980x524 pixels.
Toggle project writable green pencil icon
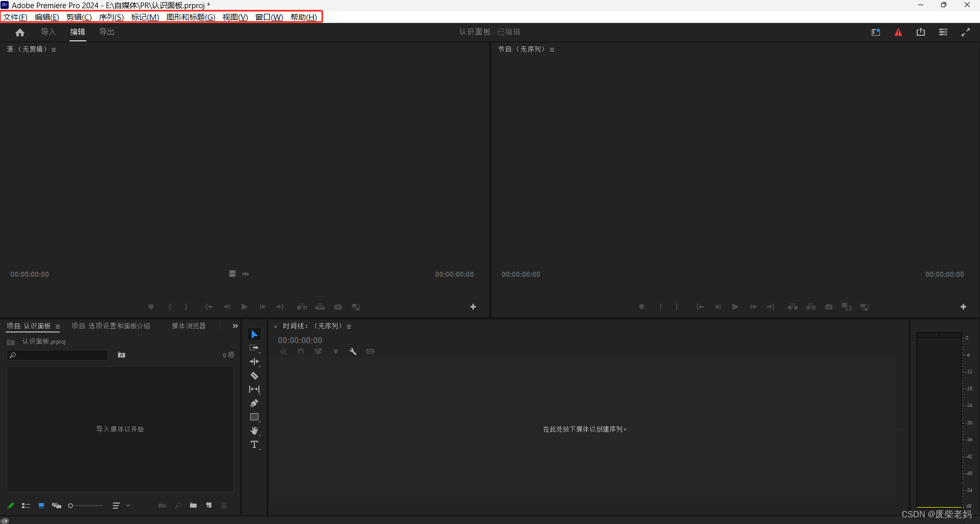click(x=10, y=506)
